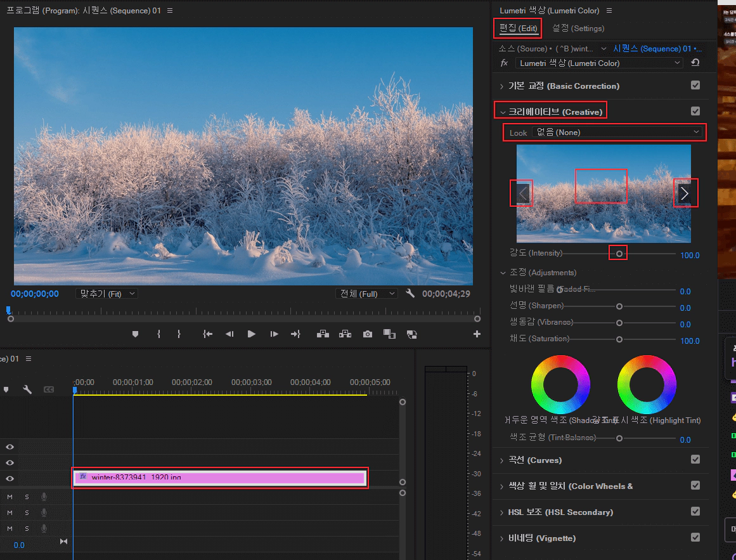Viewport: 736px width, 560px height.
Task: Click the 00;00;00;00 playhead timecode
Action: 35,294
